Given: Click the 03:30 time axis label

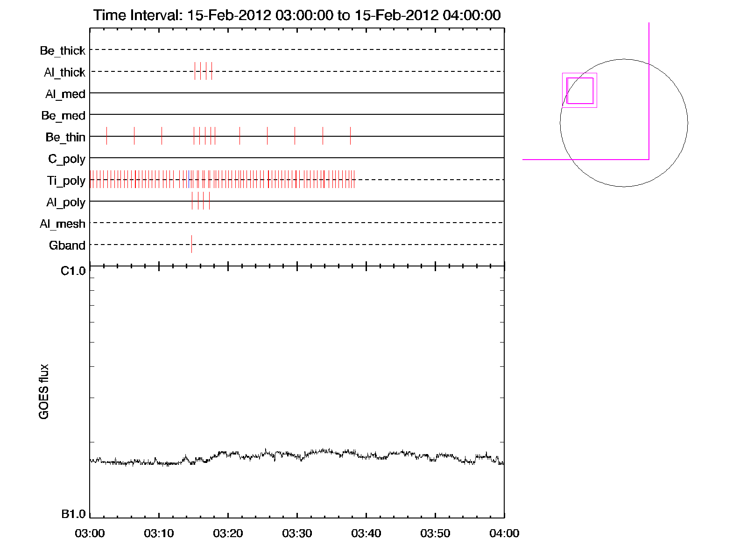Looking at the screenshot, I should coord(297,533).
